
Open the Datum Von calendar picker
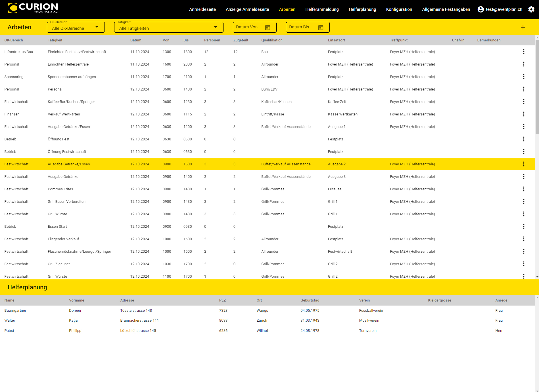click(x=268, y=27)
